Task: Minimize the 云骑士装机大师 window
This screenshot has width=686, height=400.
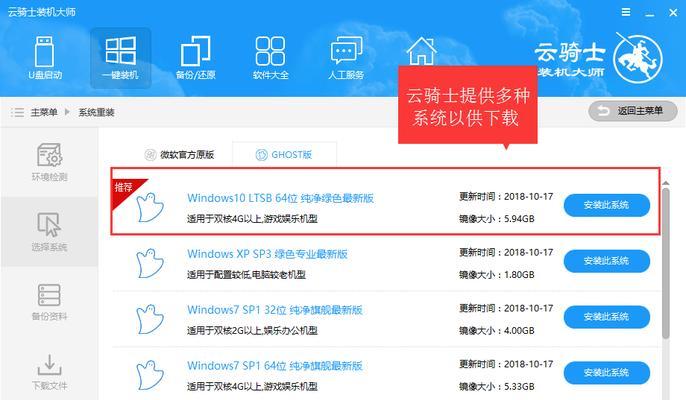Action: click(x=650, y=13)
